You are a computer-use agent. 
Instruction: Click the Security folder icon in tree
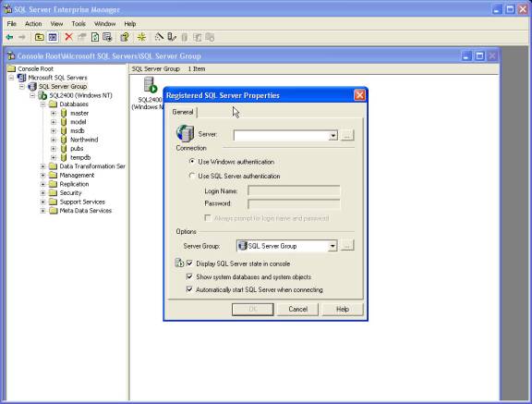53,193
